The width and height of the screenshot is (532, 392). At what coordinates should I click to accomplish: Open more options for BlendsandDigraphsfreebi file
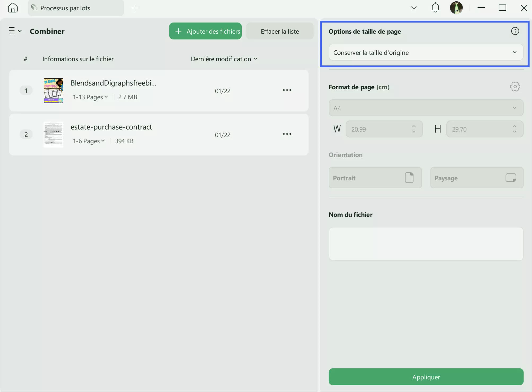(x=287, y=90)
